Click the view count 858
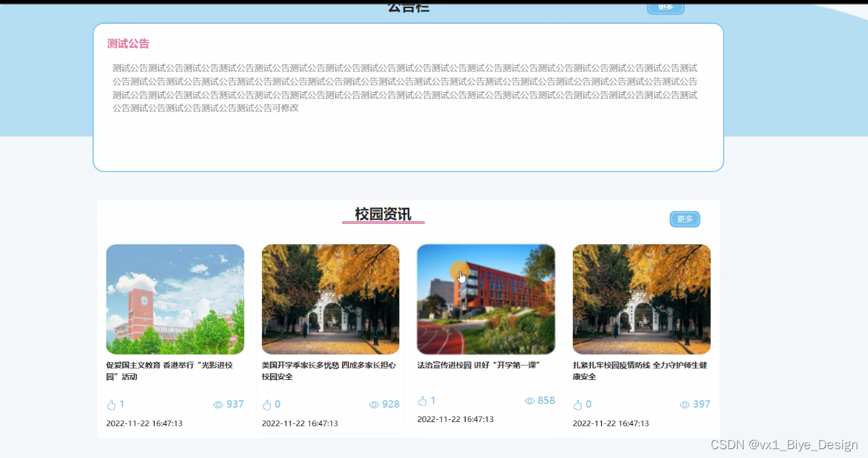 pos(546,400)
